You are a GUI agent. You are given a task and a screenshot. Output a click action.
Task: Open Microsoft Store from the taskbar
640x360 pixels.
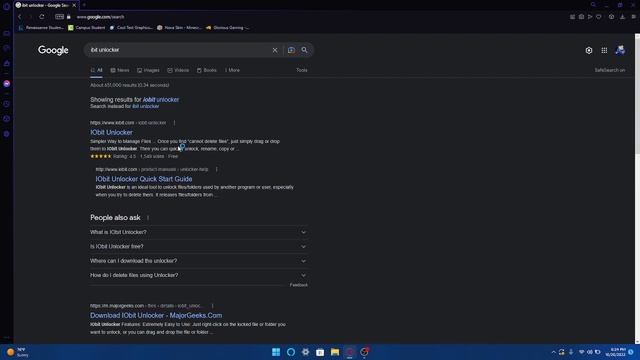pyautogui.click(x=320, y=352)
